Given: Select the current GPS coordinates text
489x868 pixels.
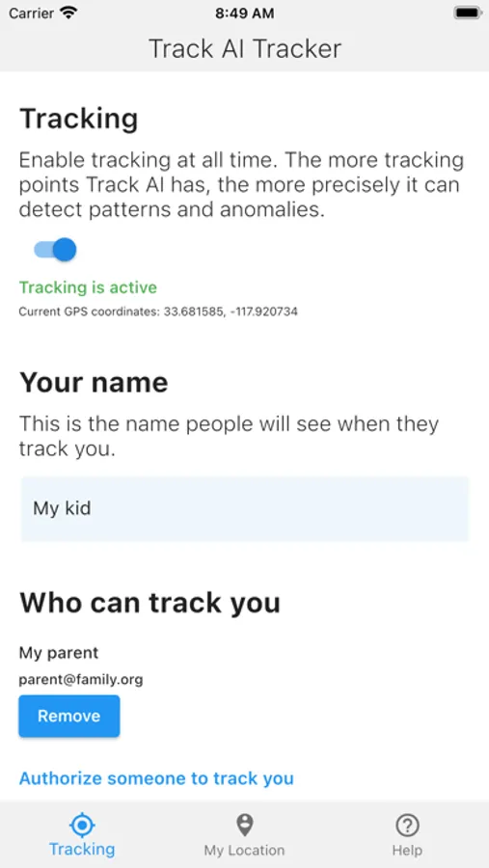Looking at the screenshot, I should (158, 312).
